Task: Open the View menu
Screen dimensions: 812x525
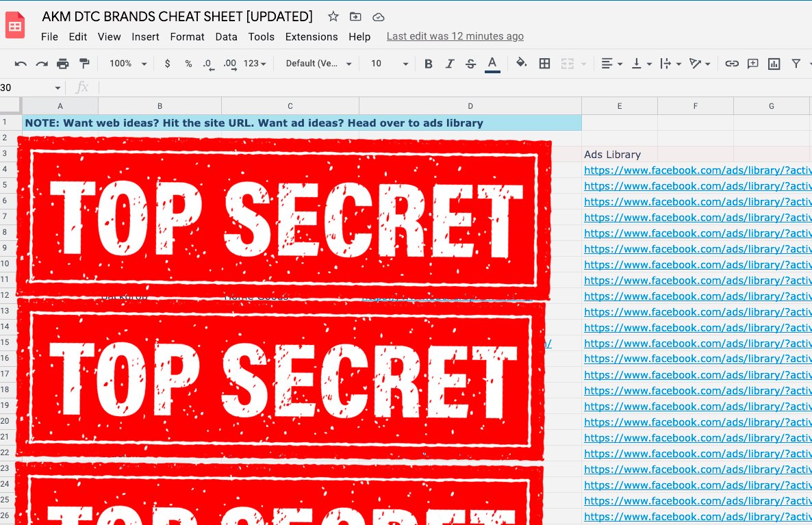Action: [110, 37]
